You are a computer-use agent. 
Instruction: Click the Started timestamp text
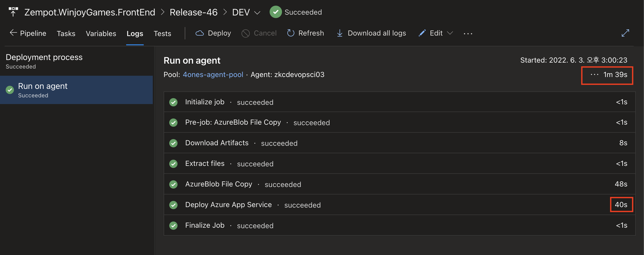pyautogui.click(x=574, y=60)
